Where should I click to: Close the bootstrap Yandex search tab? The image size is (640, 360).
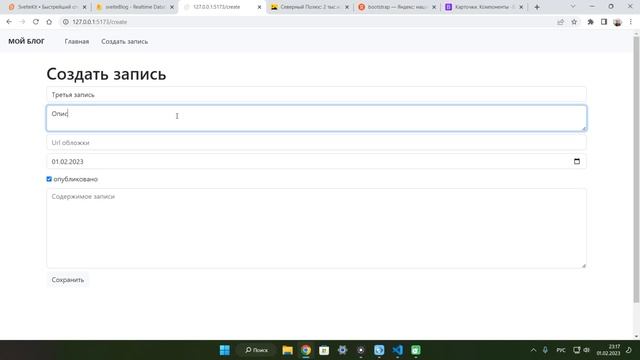(x=434, y=7)
